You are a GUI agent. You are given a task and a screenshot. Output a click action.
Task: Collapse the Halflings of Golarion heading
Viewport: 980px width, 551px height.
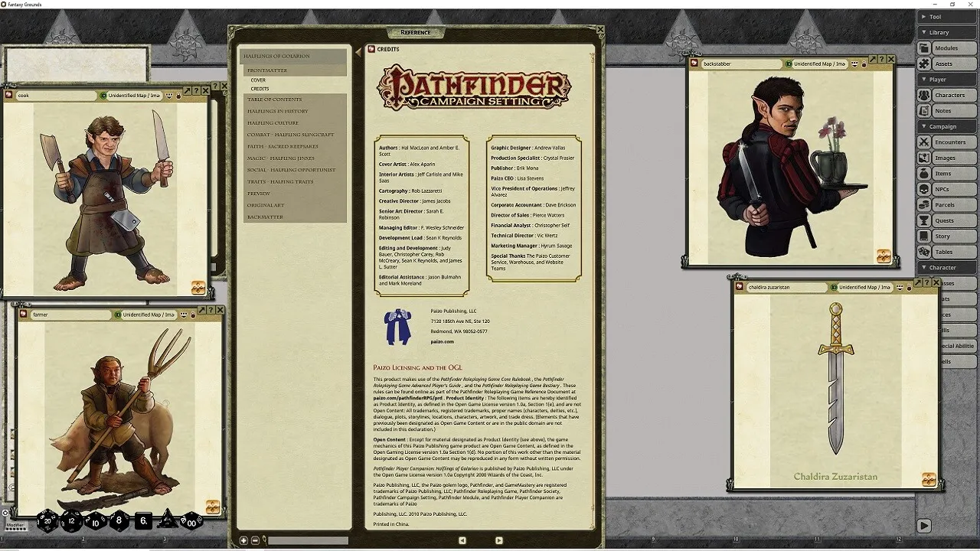pos(294,57)
